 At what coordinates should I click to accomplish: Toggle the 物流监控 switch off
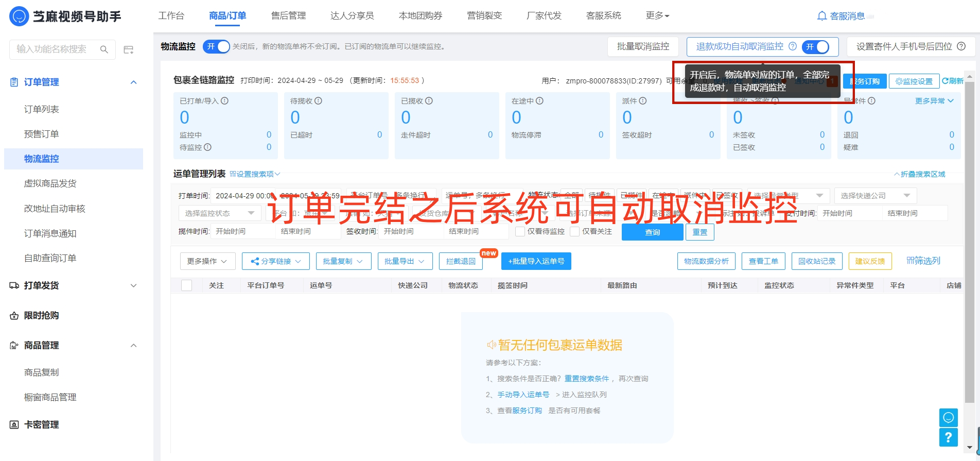coord(216,47)
